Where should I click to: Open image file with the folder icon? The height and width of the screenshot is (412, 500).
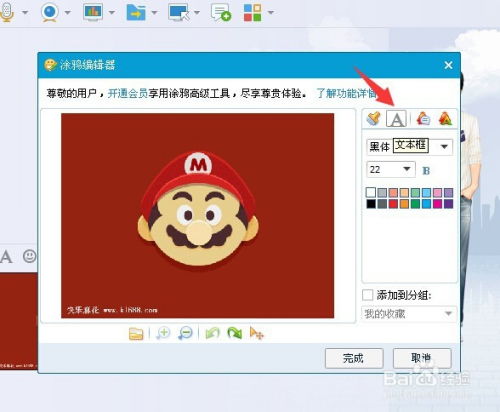pos(136,333)
